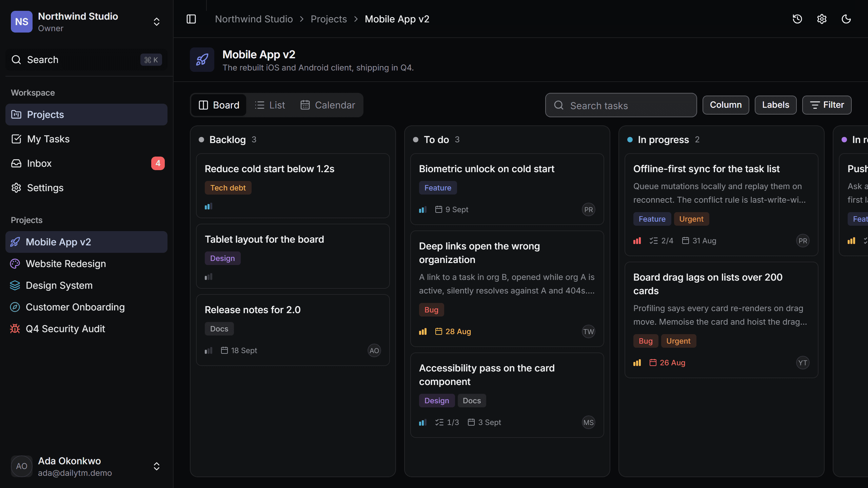The image size is (868, 488).
Task: Click the MS avatar on Accessibility pass card
Action: pos(589,422)
